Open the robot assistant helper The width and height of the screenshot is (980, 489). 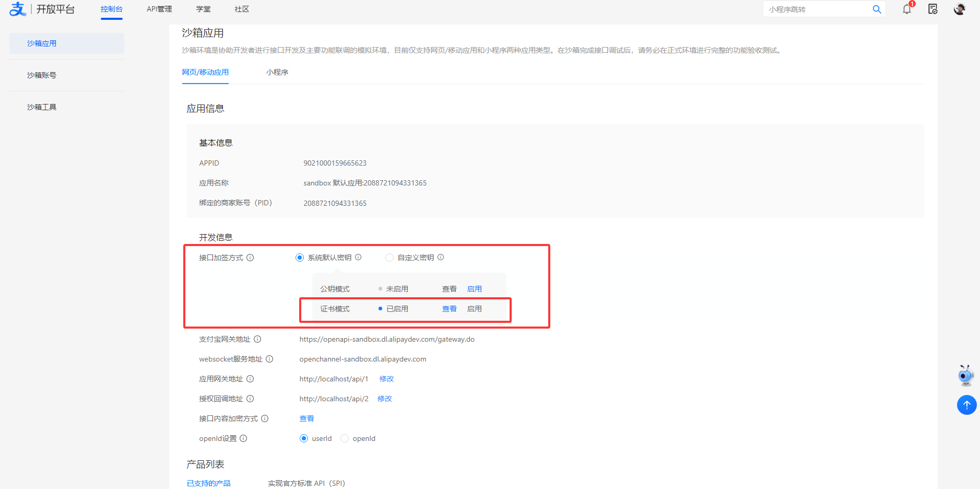tap(966, 375)
